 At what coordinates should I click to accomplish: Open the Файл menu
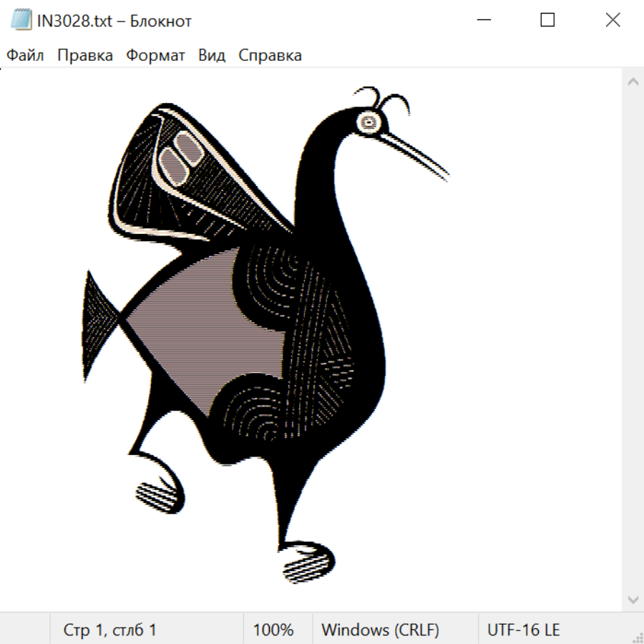(26, 56)
